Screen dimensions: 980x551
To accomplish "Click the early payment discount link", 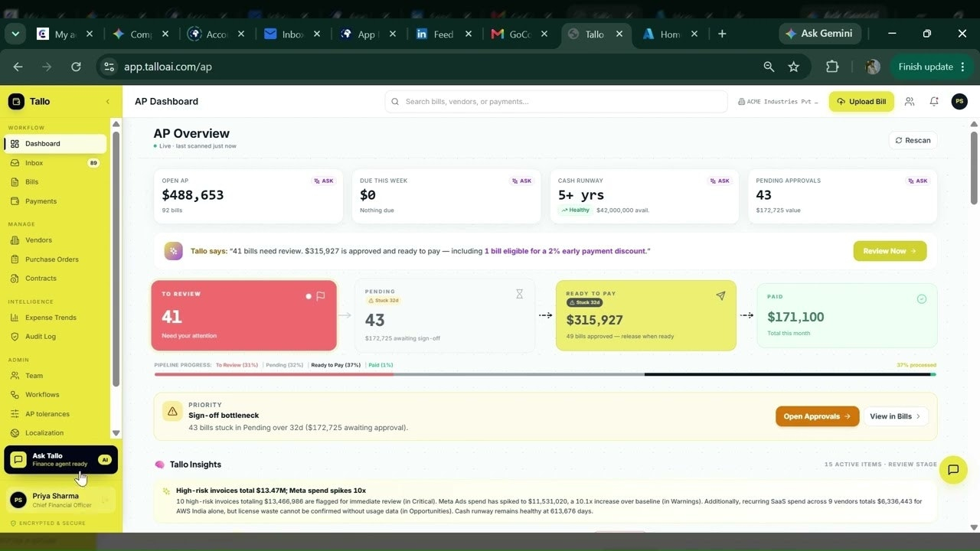I will [566, 251].
